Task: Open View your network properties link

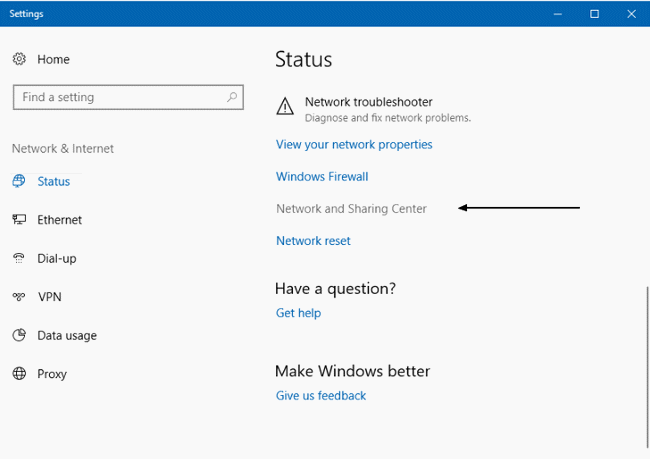Action: click(x=354, y=145)
